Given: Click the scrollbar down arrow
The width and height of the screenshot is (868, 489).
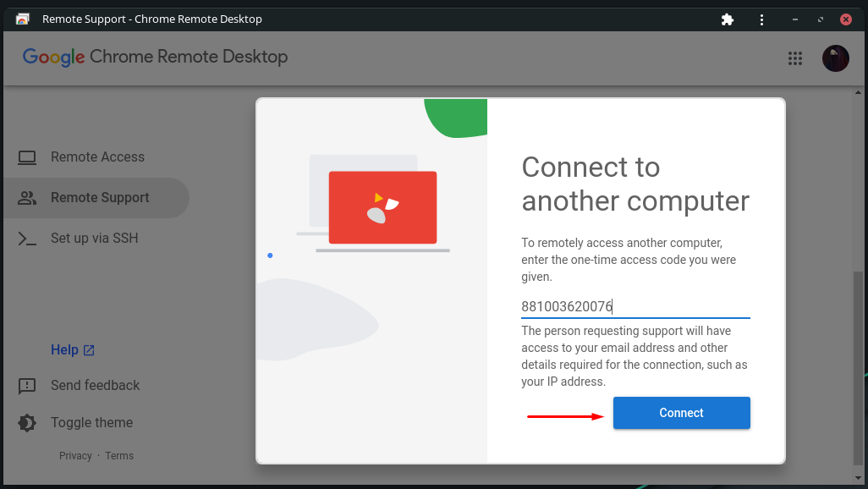Looking at the screenshot, I should click(858, 478).
